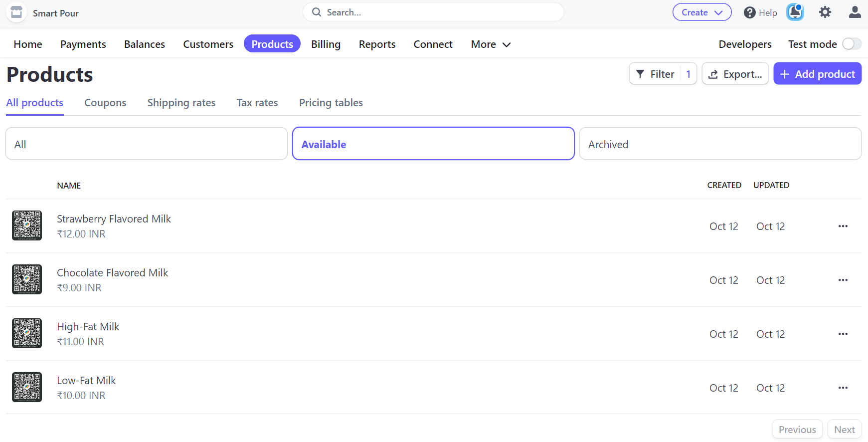Open settings via the gear icon

[x=825, y=12]
